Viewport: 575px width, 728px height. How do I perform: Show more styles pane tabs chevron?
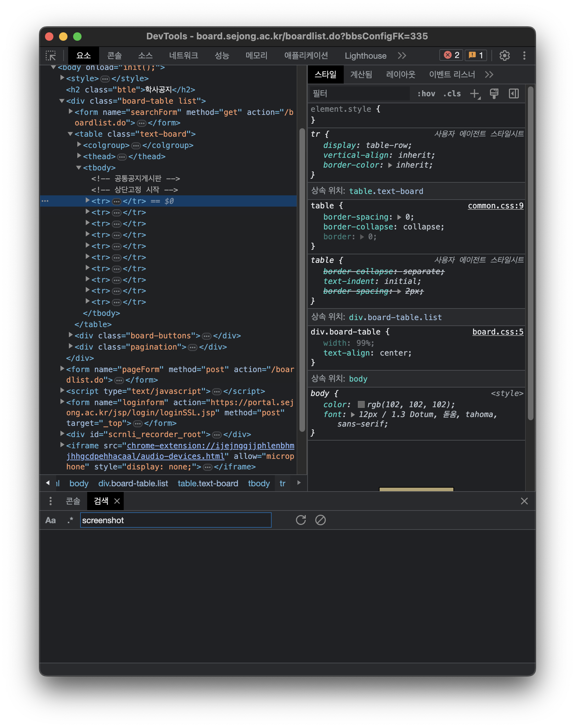click(489, 74)
